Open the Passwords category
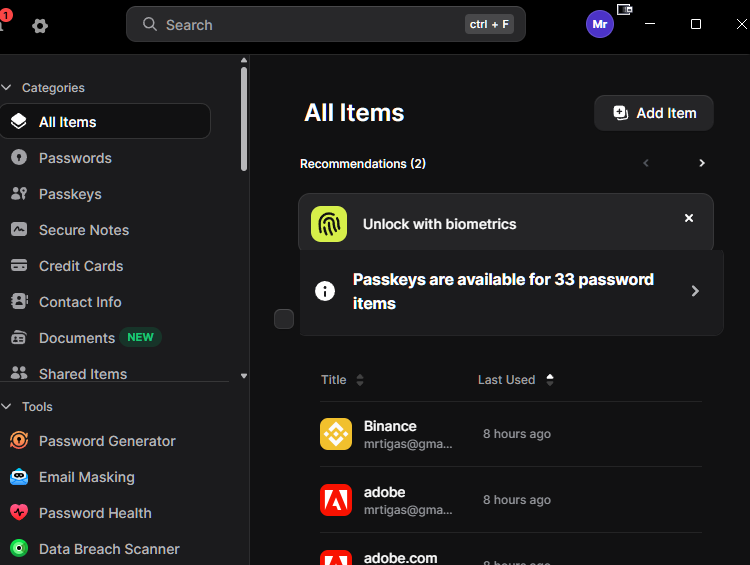This screenshot has height=565, width=750. tap(75, 158)
